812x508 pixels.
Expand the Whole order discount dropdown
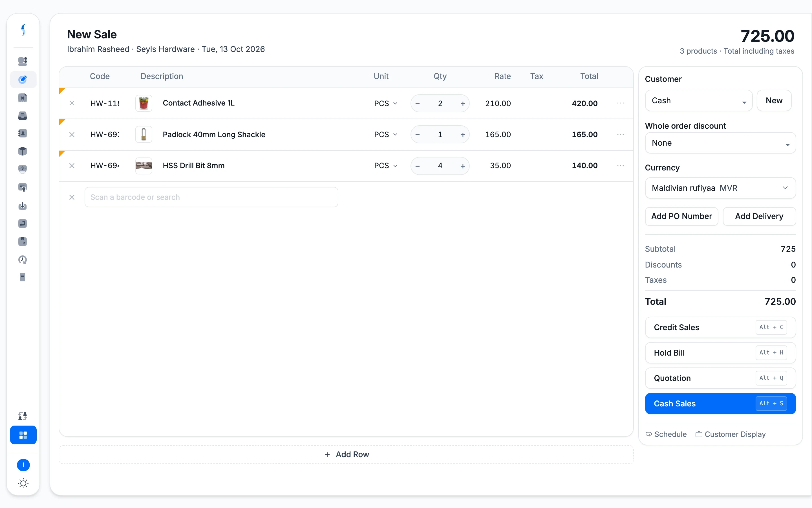[720, 143]
